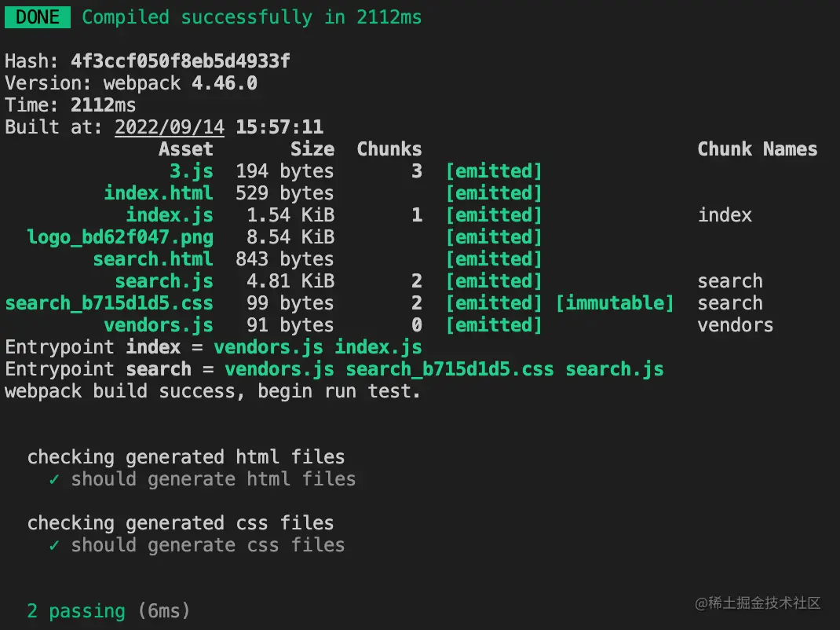The width and height of the screenshot is (840, 630).
Task: Click the "checking generated html files" heading
Action: (x=186, y=457)
